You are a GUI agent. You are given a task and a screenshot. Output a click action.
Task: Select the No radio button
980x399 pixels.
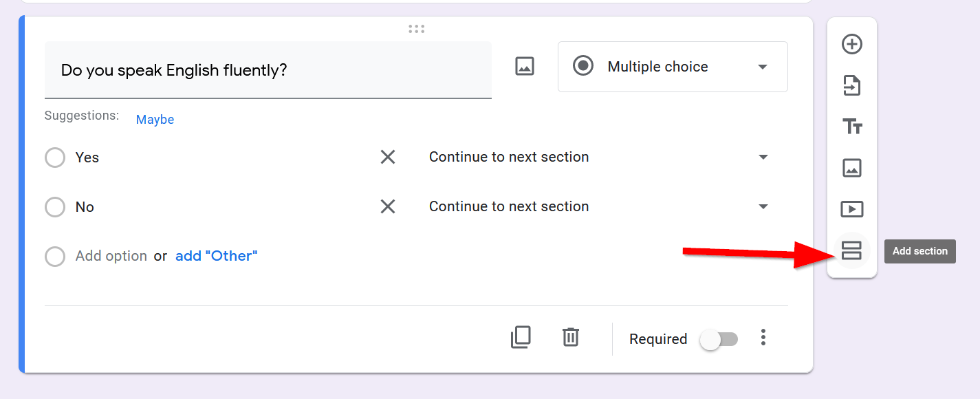[x=55, y=207]
